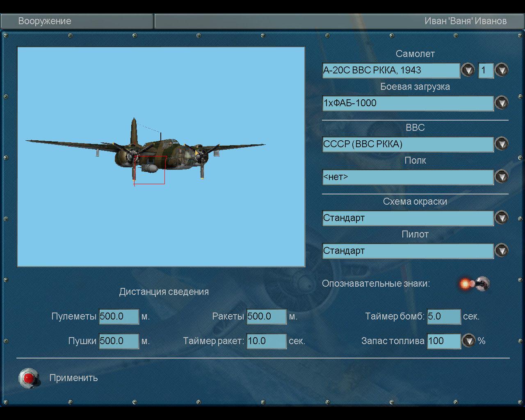Click the Пулеметы convergence distance field
This screenshot has height=420, width=525.
(119, 317)
